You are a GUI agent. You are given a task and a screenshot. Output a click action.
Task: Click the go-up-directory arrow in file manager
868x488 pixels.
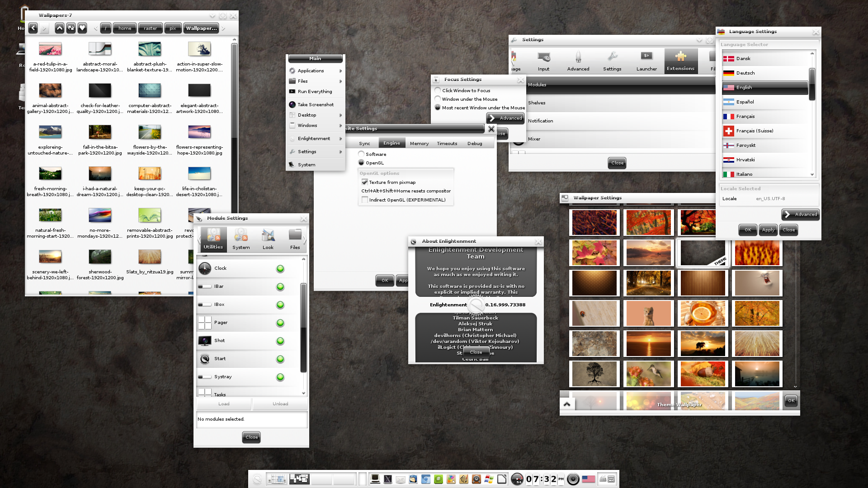[60, 28]
